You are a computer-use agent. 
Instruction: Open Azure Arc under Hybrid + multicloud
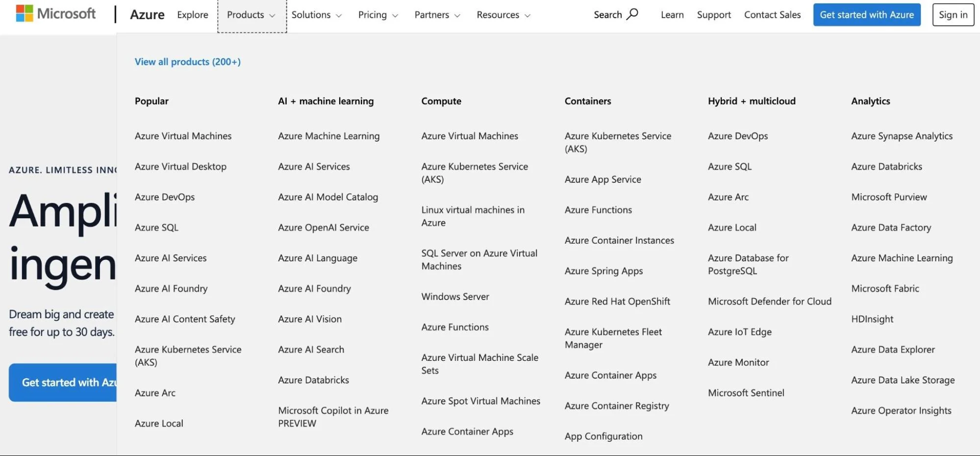click(729, 197)
